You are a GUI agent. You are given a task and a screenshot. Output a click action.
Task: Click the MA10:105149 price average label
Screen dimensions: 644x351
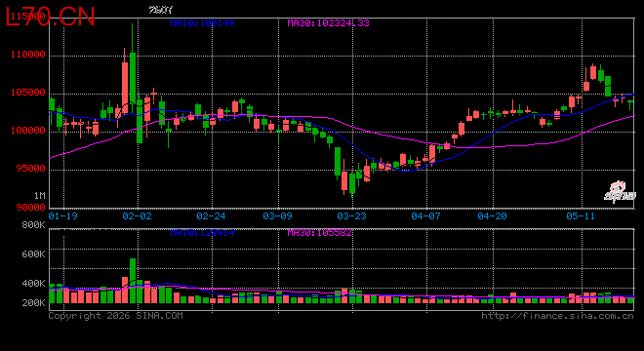coord(203,23)
